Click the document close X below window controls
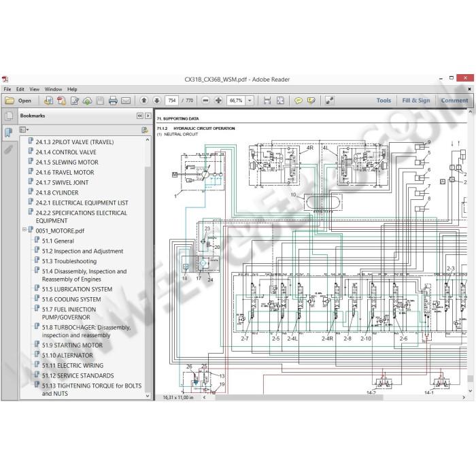The width and height of the screenshot is (476, 476). (469, 89)
